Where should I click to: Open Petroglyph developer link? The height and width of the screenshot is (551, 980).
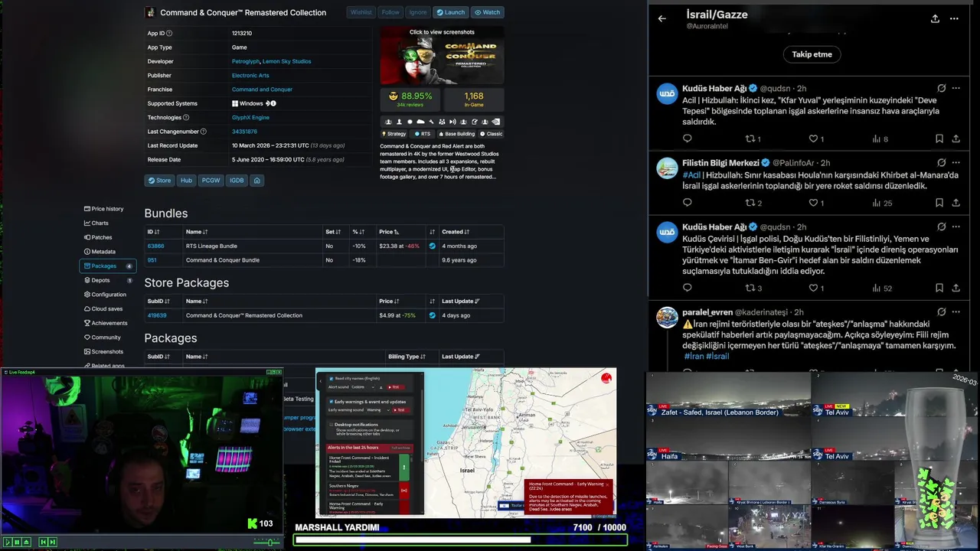point(245,61)
